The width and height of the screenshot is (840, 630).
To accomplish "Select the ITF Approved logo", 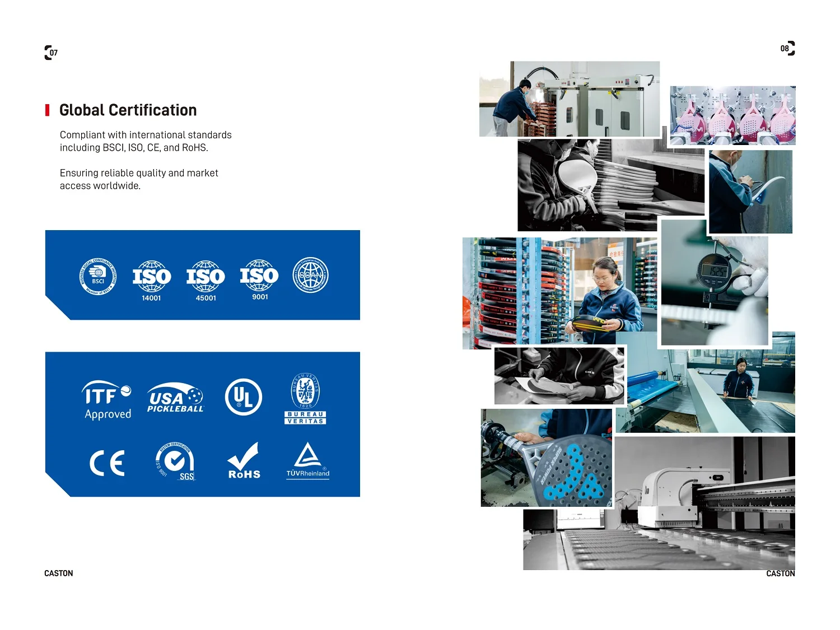I will click(107, 400).
